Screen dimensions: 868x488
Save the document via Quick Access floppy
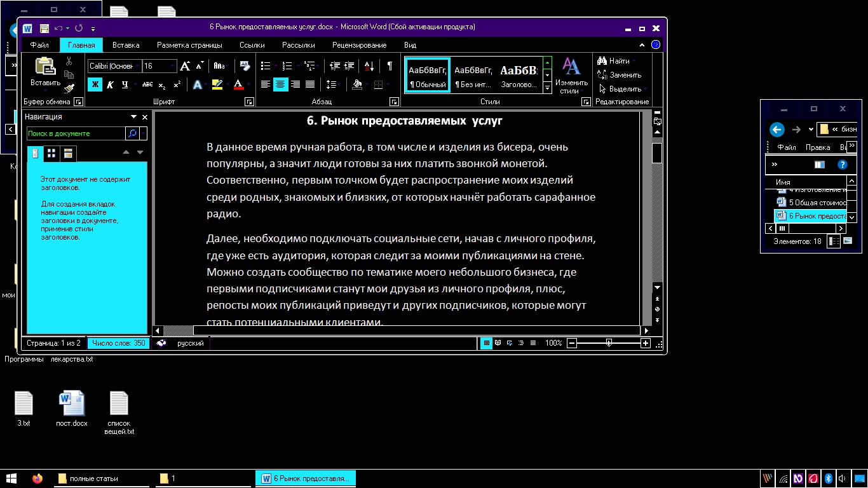click(x=44, y=28)
